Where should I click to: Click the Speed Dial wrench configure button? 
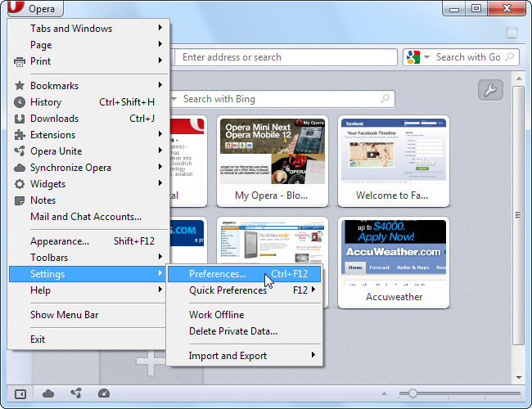tap(490, 90)
